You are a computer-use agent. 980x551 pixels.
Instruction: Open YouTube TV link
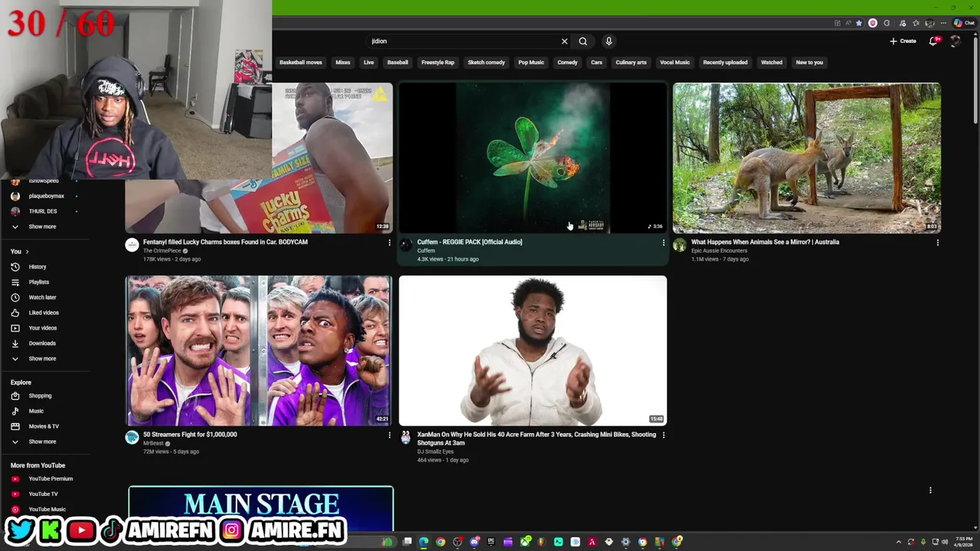[43, 494]
